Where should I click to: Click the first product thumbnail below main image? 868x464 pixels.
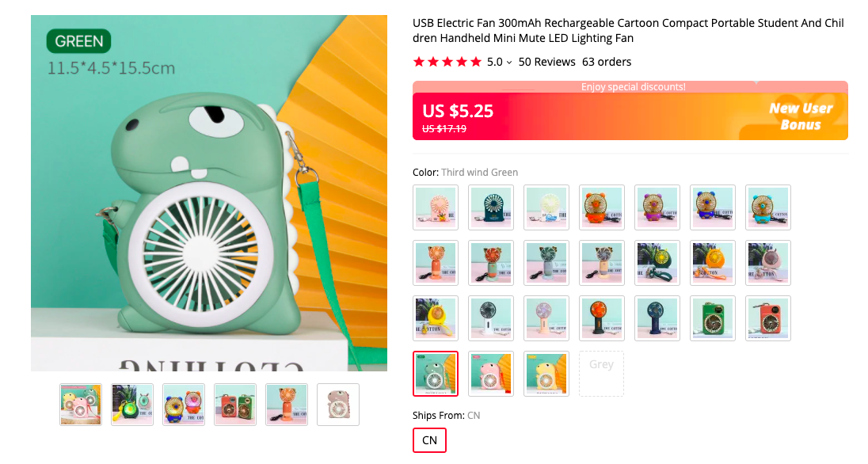click(80, 405)
